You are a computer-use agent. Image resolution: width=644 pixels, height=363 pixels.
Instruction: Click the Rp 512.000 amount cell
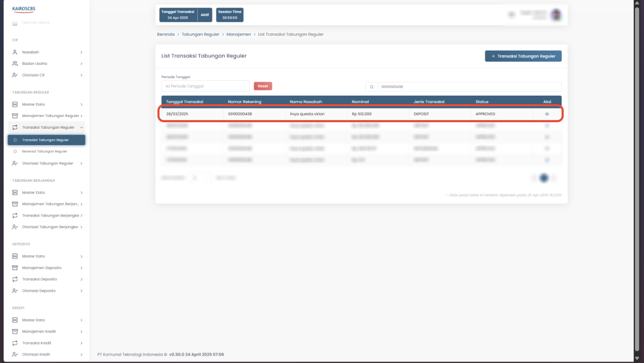coord(362,114)
